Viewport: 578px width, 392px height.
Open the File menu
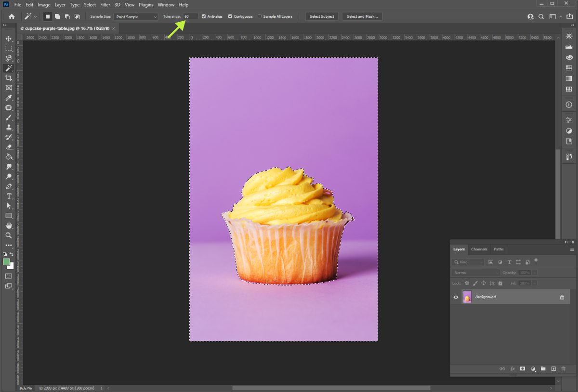pos(18,5)
